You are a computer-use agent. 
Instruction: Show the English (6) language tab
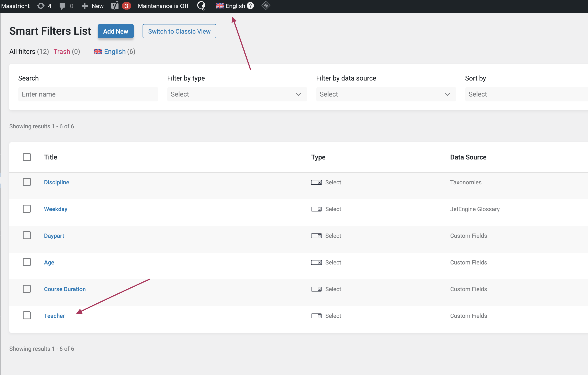[x=115, y=52]
